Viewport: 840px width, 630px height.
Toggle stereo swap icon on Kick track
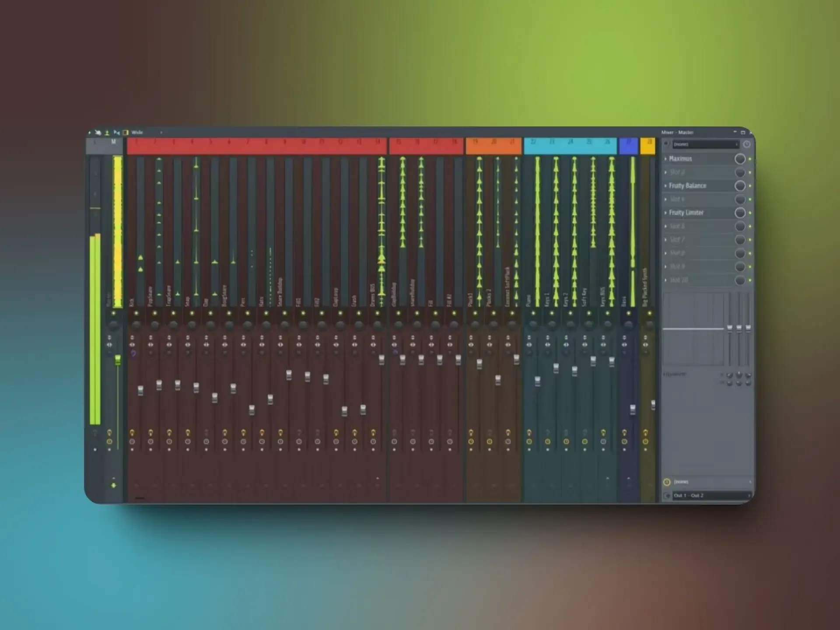point(132,345)
